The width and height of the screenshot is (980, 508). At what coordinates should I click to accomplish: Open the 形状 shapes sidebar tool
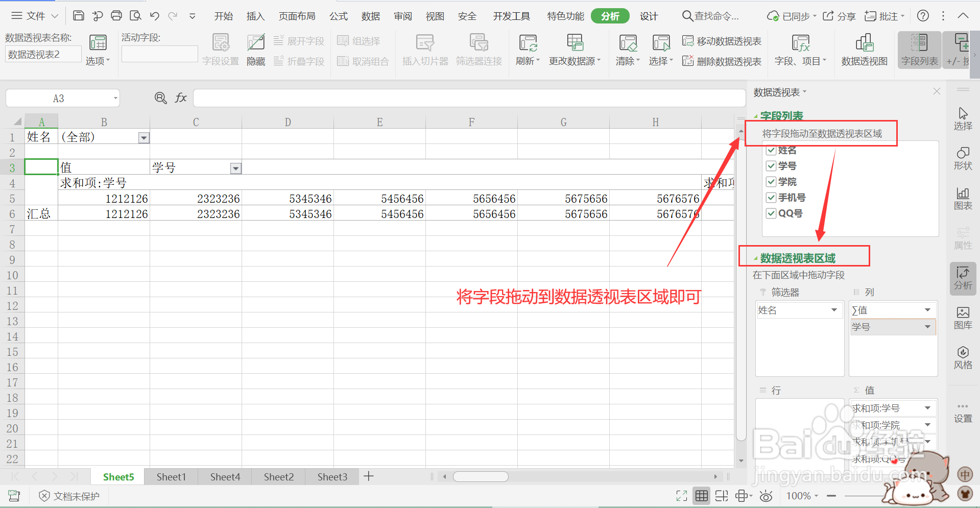(x=963, y=159)
